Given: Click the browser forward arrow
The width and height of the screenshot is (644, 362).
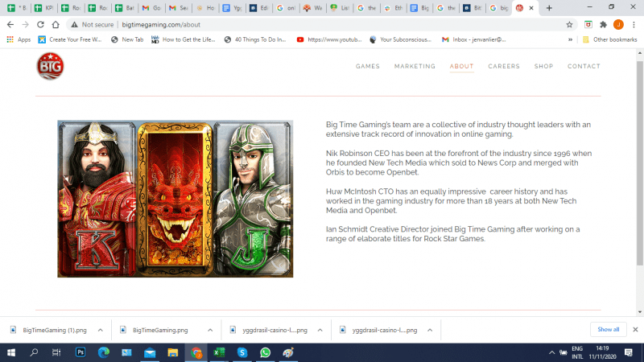Looking at the screenshot, I should coord(26,25).
